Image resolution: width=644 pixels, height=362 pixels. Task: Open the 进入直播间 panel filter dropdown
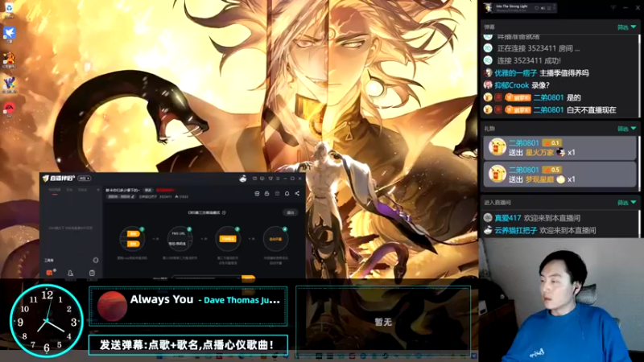tap(627, 203)
